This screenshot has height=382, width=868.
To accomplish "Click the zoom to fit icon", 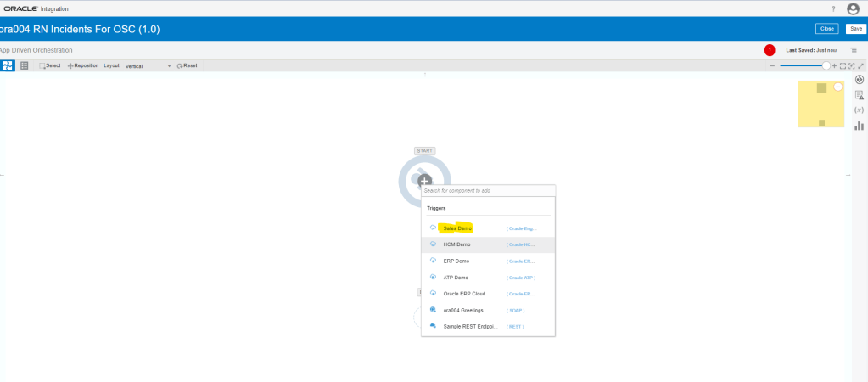I will pos(843,65).
